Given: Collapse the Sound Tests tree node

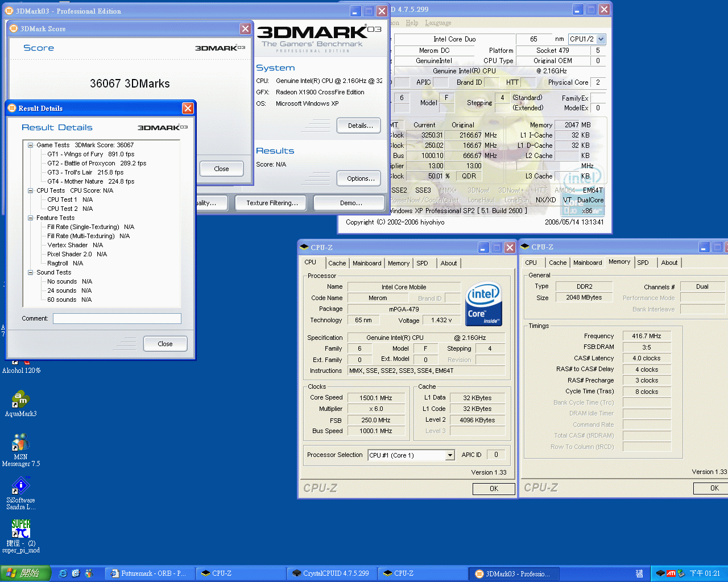Looking at the screenshot, I should [31, 272].
